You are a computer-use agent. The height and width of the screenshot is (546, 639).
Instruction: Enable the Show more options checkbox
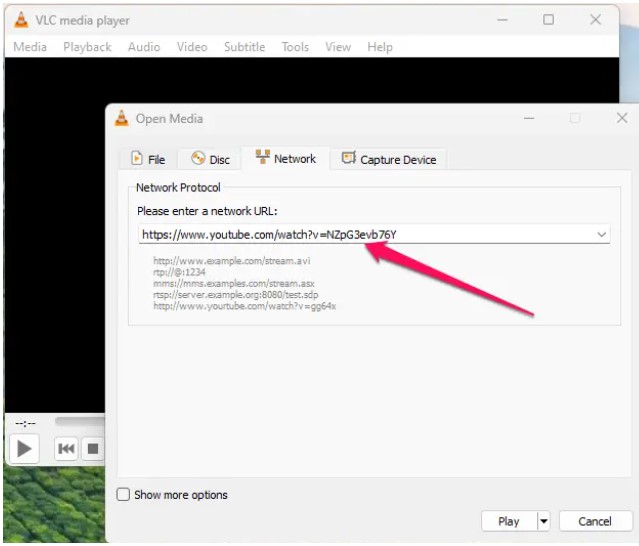123,495
